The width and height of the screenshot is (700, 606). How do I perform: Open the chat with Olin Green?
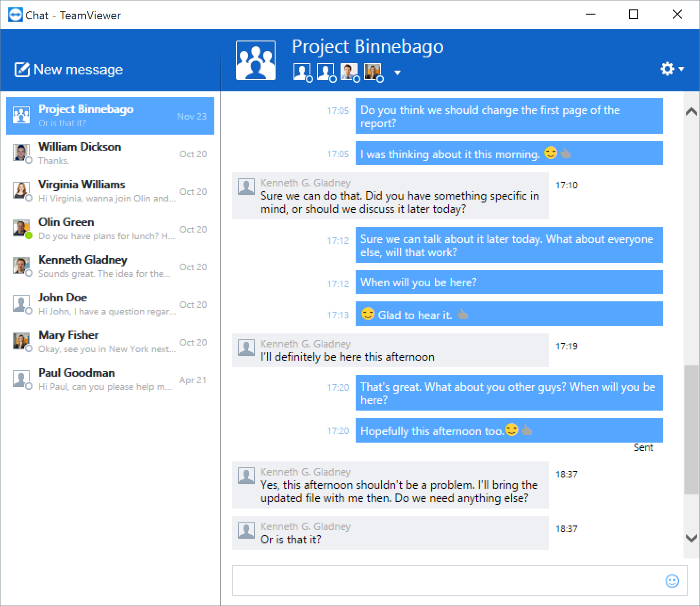(110, 229)
